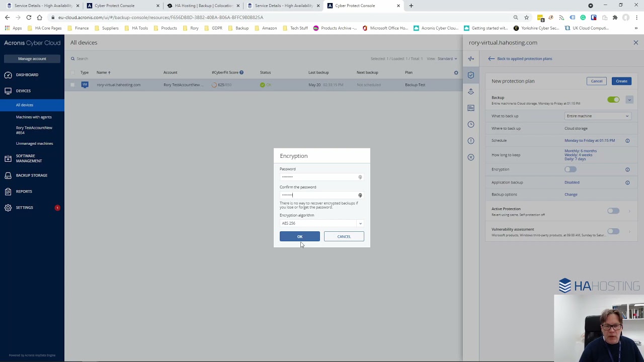Cancel the Encryption dialog
This screenshot has width=644, height=362.
tap(344, 236)
